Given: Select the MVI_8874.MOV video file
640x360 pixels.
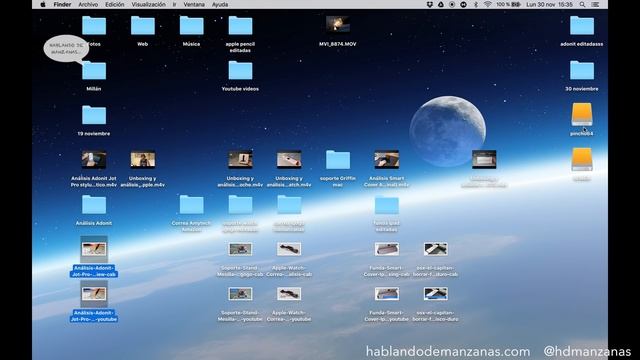Looking at the screenshot, I should click(x=338, y=25).
